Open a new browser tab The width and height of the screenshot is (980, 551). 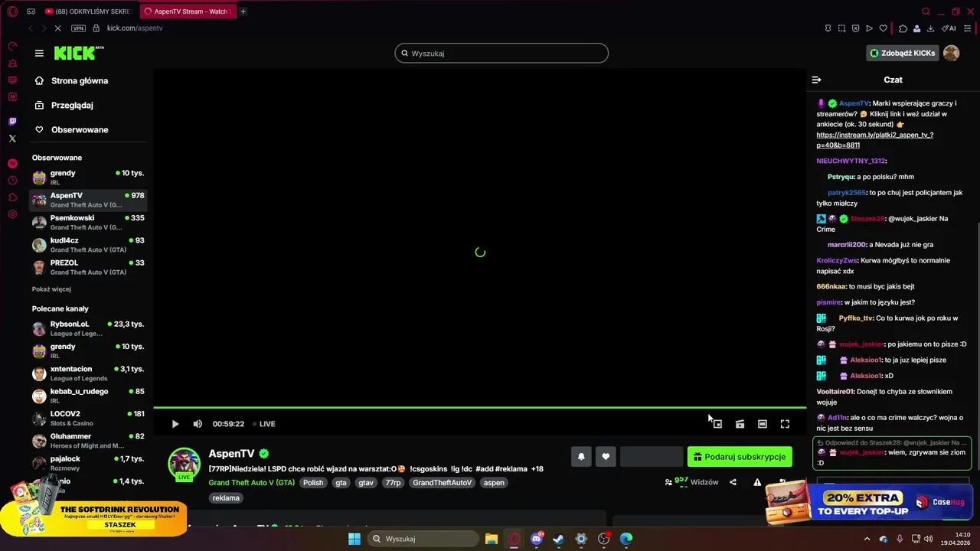(x=243, y=11)
